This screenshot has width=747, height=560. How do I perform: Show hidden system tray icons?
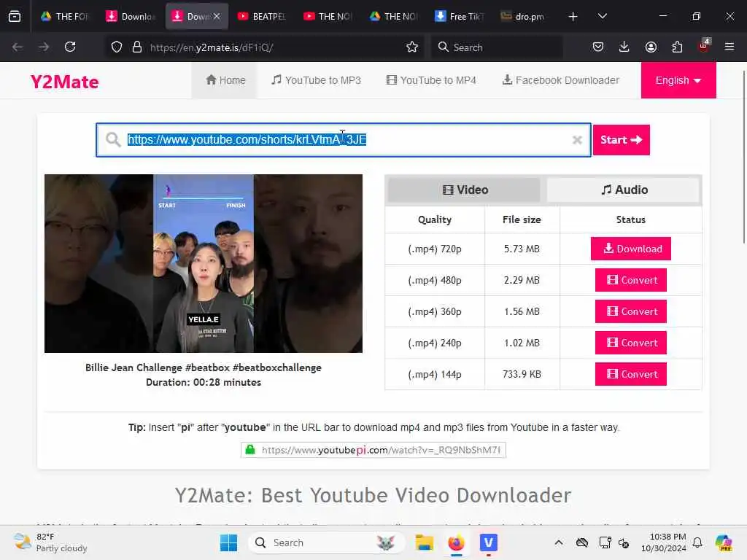[559, 542]
